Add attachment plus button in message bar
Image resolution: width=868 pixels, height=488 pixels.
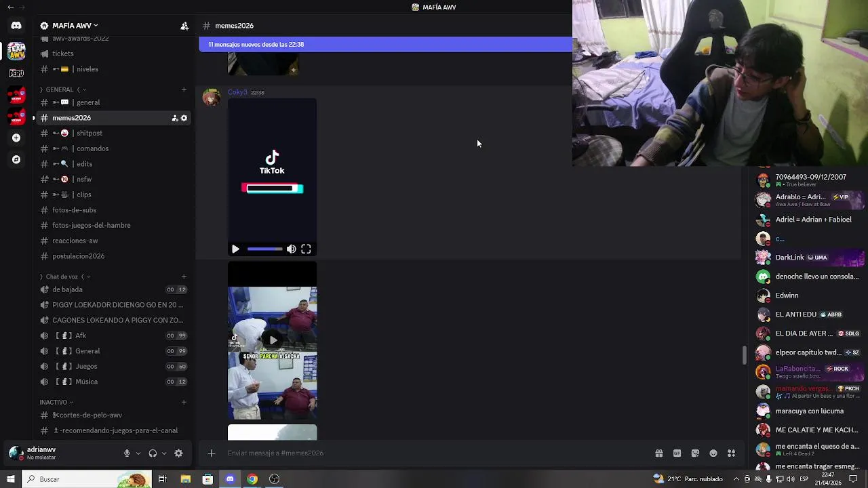(212, 453)
